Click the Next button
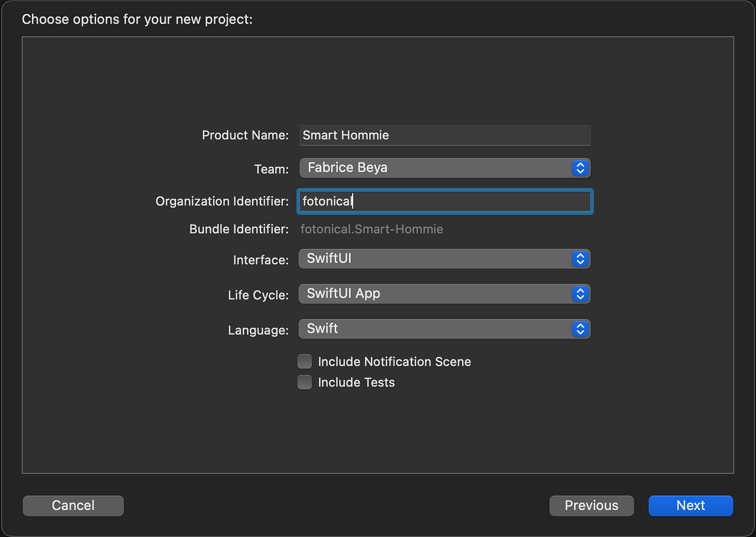756x537 pixels. [691, 506]
